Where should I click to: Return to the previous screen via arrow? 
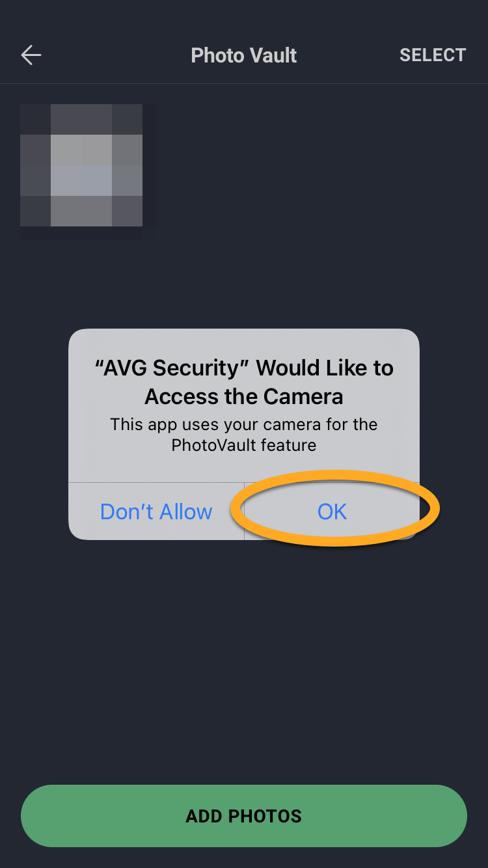pos(31,55)
